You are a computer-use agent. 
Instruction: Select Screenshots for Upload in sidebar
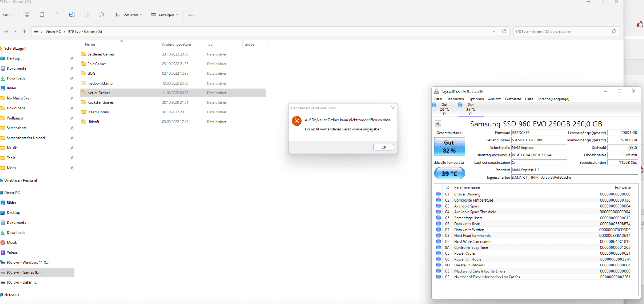pyautogui.click(x=26, y=138)
